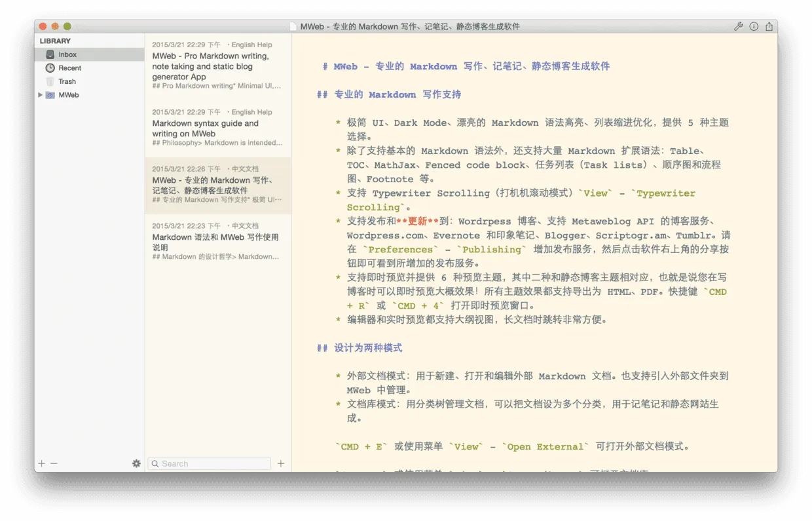Click the 设计为两种模式 heading in the editor
The width and height of the screenshot is (812, 521).
[x=368, y=348]
